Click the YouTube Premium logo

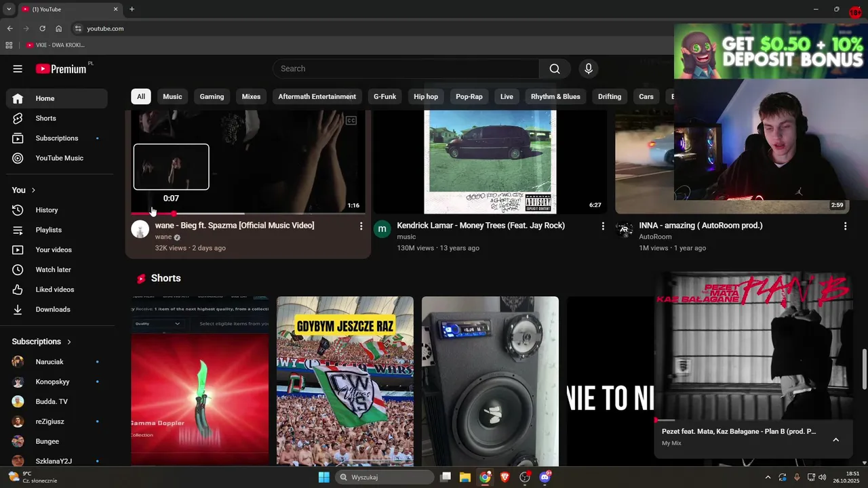61,68
